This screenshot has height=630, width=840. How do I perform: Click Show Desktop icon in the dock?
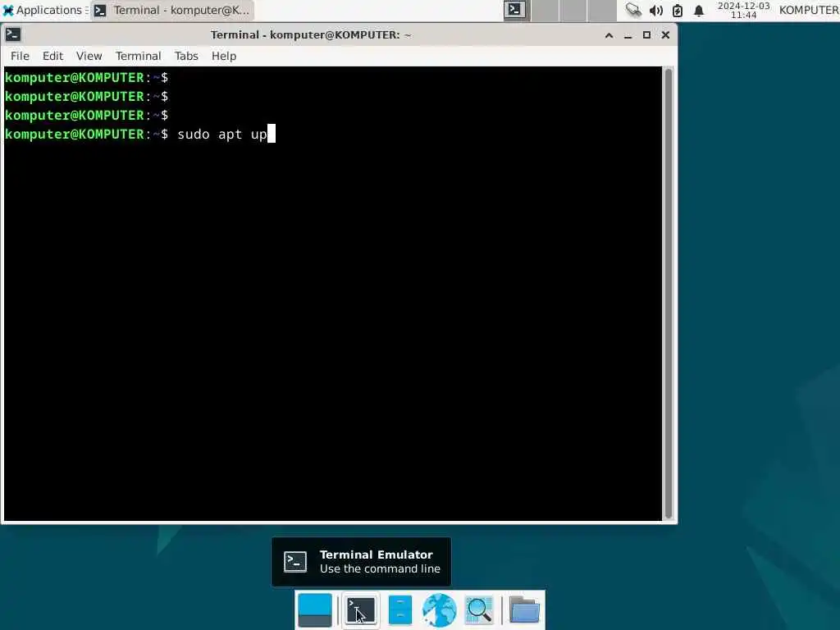[x=314, y=610]
